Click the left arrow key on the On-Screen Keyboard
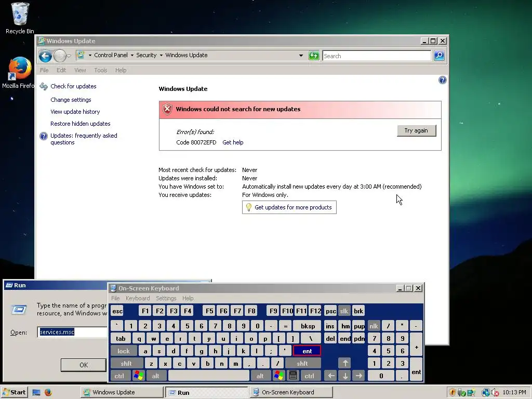This screenshot has height=399, width=532. 331,376
